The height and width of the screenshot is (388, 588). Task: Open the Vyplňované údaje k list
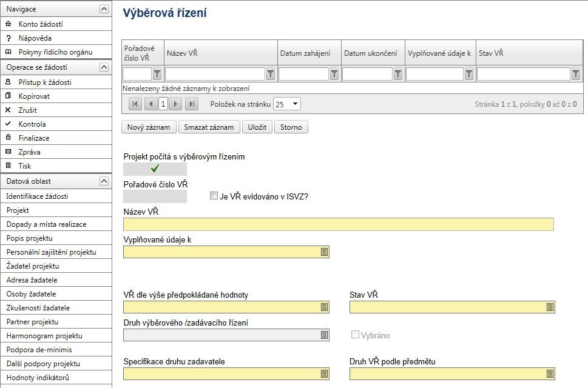click(325, 252)
